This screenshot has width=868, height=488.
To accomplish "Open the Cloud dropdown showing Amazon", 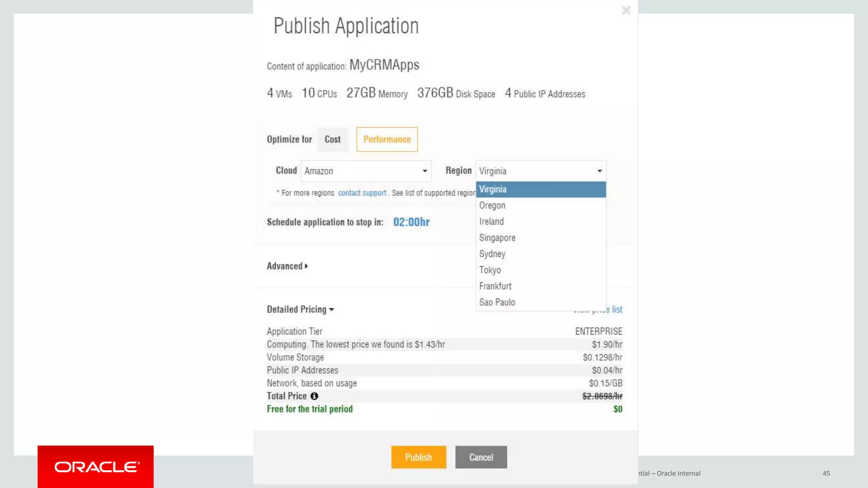I will pos(366,171).
